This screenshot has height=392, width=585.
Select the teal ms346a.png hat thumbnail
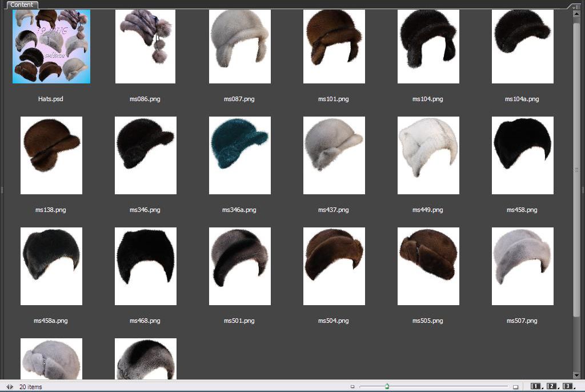click(240, 155)
